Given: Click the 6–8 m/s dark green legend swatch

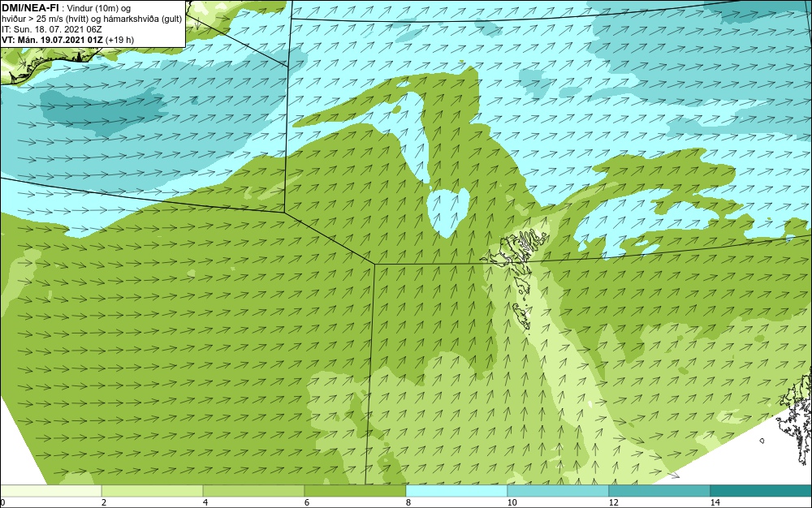Looking at the screenshot, I should [x=356, y=490].
